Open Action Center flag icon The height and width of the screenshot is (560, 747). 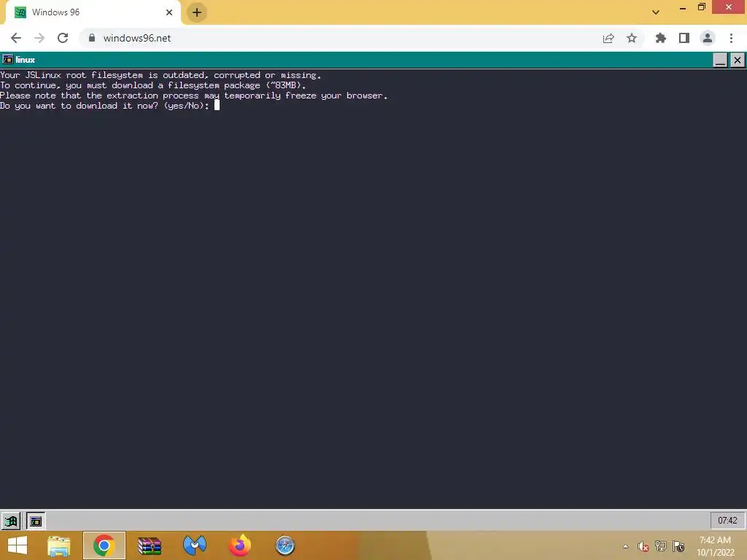[x=678, y=546]
